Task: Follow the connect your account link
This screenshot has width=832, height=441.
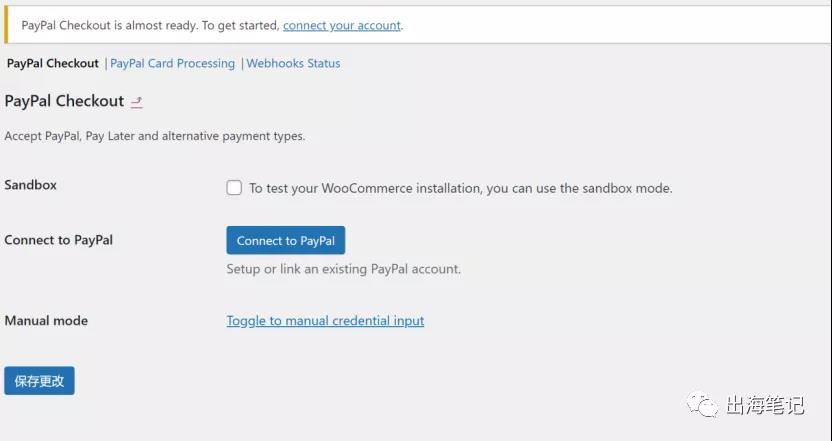Action: pos(342,25)
